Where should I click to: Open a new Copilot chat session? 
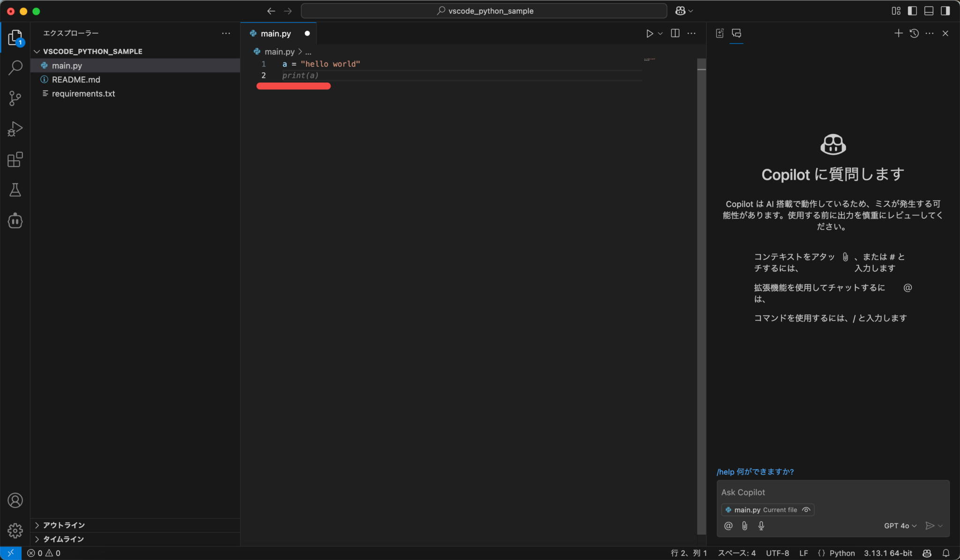pyautogui.click(x=898, y=33)
